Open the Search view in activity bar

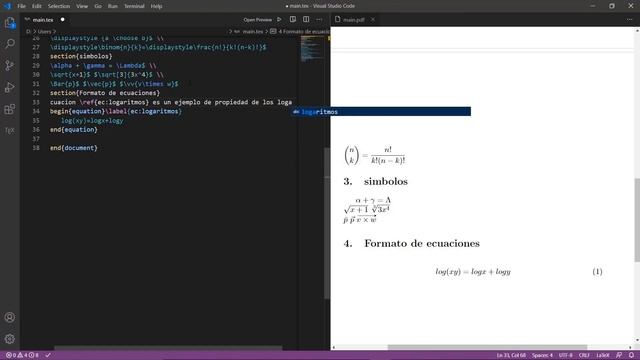(x=10, y=43)
